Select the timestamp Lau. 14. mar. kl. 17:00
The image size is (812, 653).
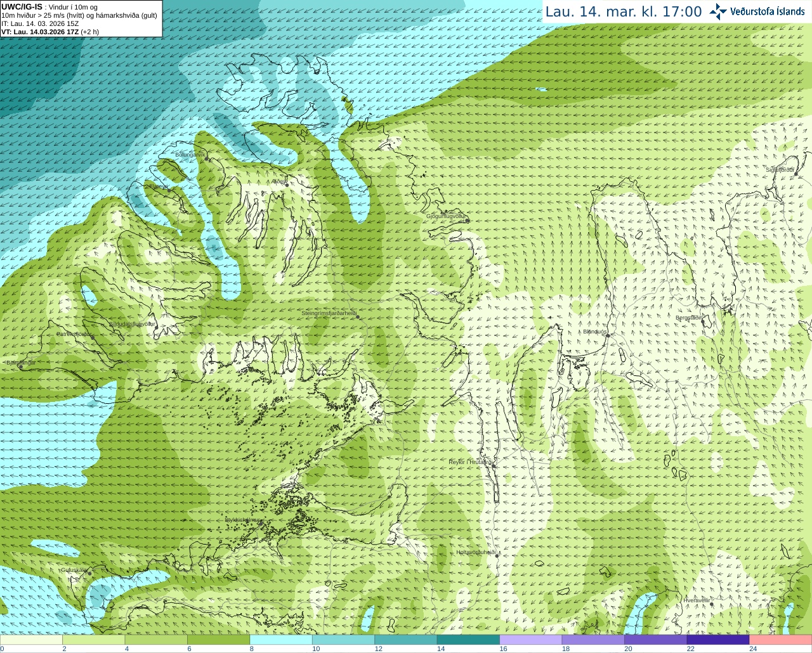pos(624,11)
